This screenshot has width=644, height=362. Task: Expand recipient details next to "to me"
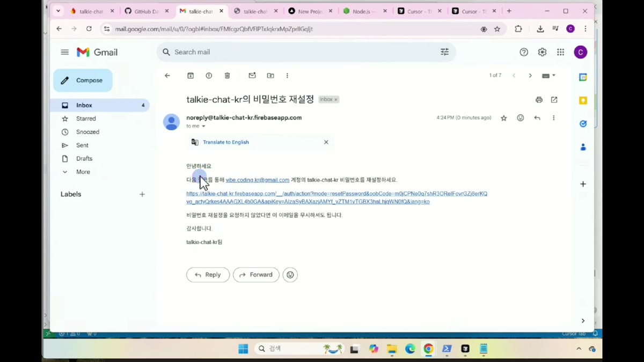203,126
